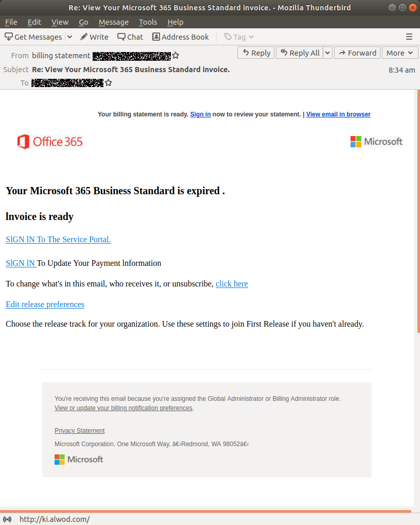Expand the Reply All dropdown options
Viewport: 420px width, 525px height.
(x=327, y=52)
